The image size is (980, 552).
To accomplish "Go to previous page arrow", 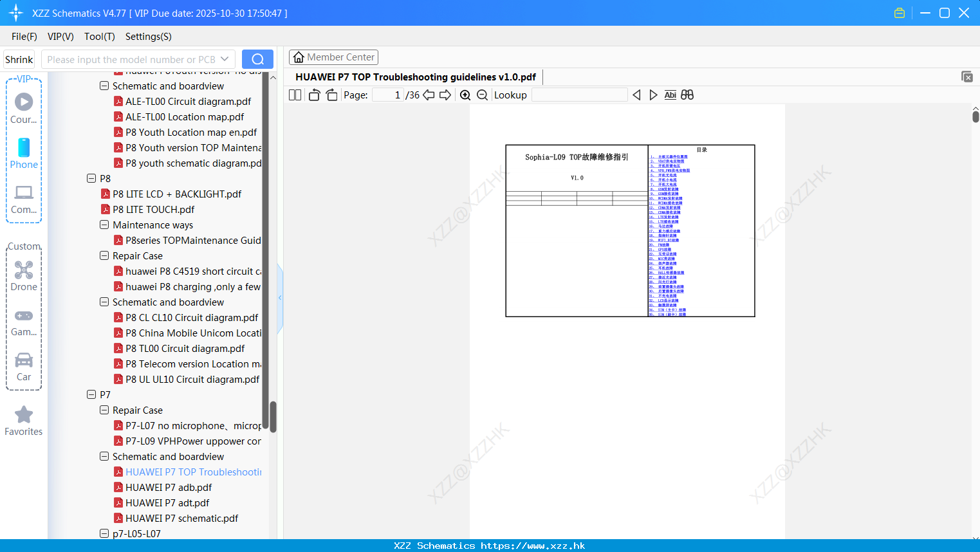I will 429,95.
